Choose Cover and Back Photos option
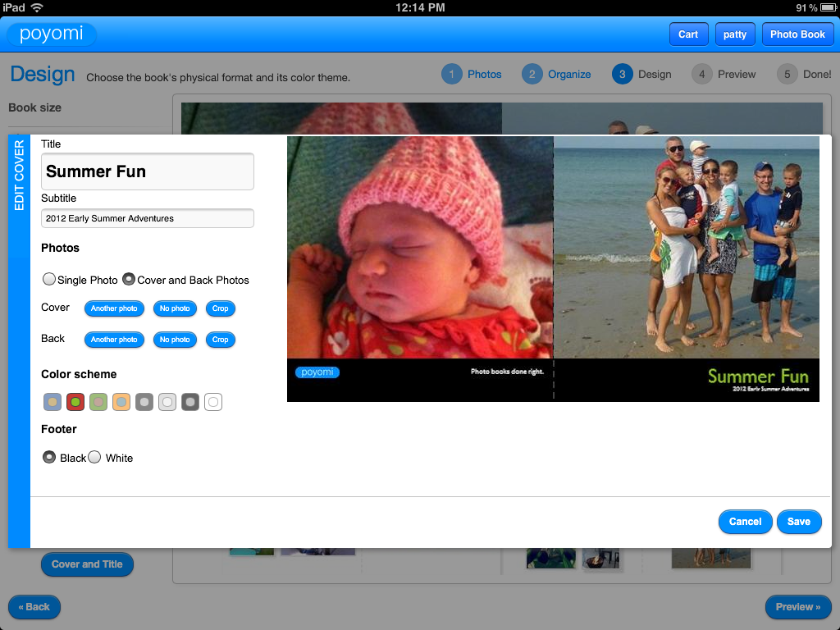The height and width of the screenshot is (630, 840). 129,280
